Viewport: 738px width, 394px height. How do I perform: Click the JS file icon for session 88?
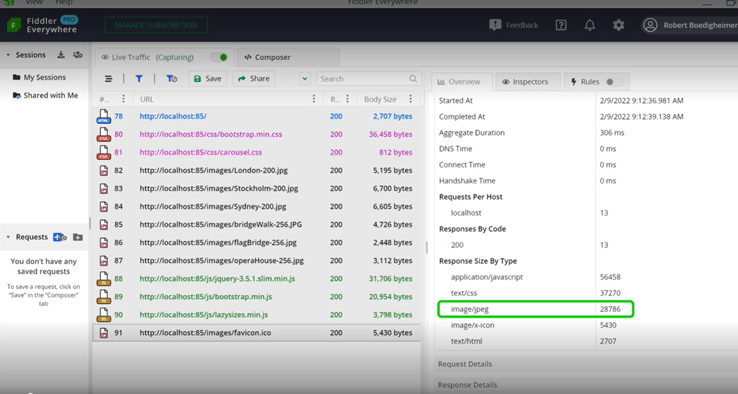[104, 279]
